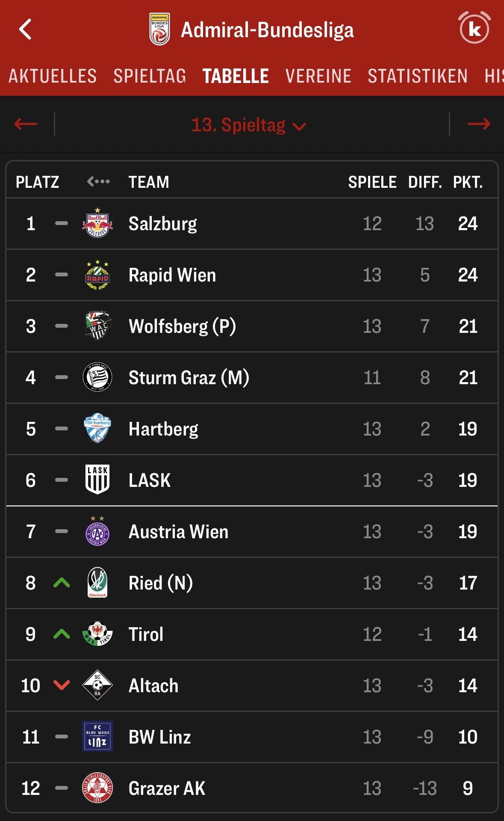Screen dimensions: 504x821
Task: Open the kicker alarm clock icon
Action: coord(474,28)
